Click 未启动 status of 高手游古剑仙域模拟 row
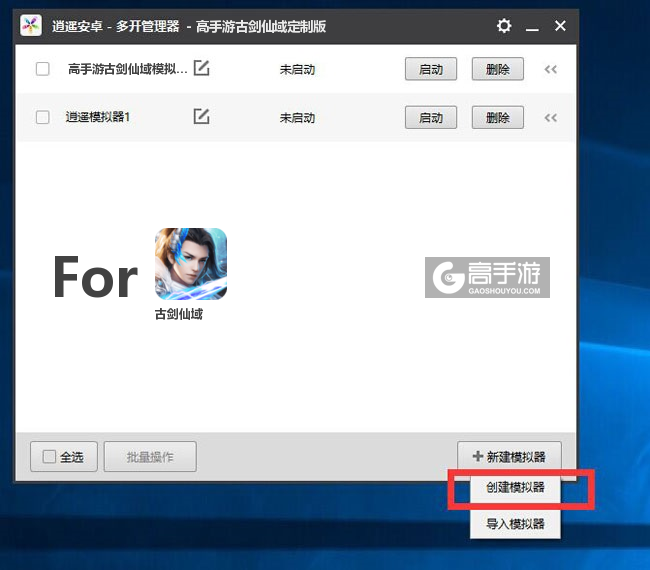Viewport: 650px width, 570px height. click(x=297, y=69)
